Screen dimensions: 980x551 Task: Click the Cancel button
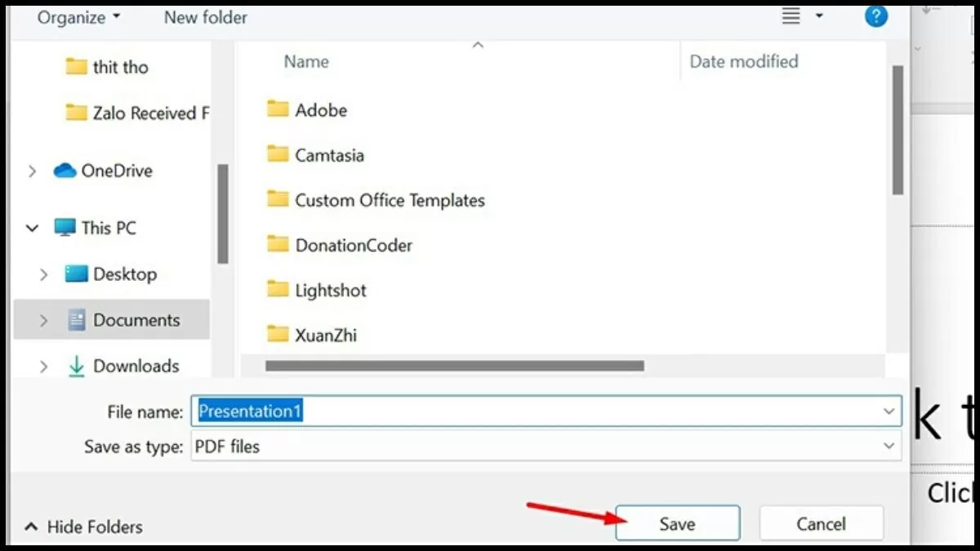821,524
